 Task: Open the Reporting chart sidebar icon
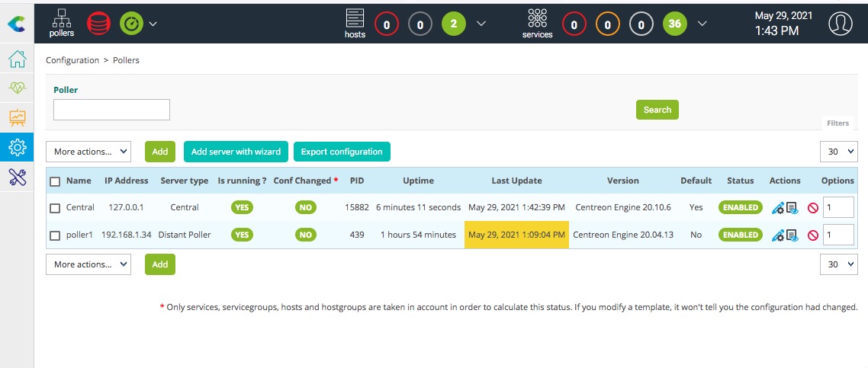[x=17, y=117]
